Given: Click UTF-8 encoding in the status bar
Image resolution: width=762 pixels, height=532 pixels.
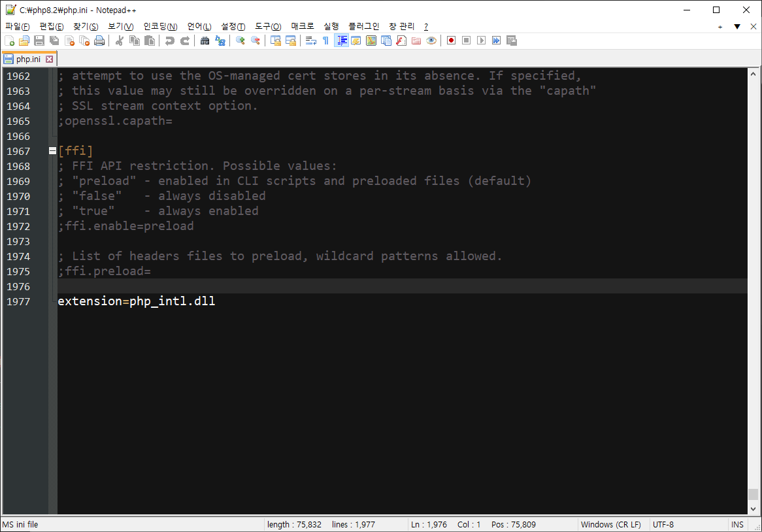Looking at the screenshot, I should [x=663, y=525].
